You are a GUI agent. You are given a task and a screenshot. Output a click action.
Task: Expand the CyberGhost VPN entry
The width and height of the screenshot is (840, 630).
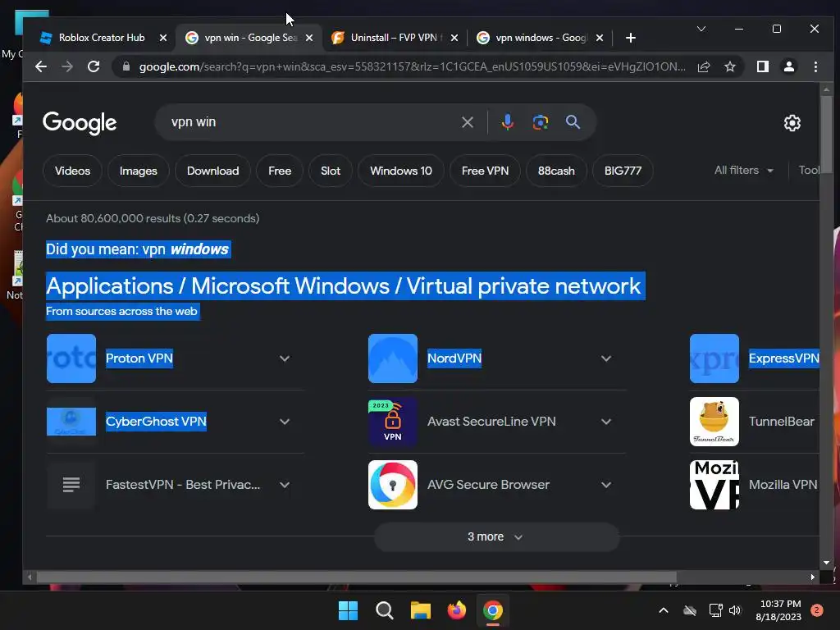tap(285, 422)
